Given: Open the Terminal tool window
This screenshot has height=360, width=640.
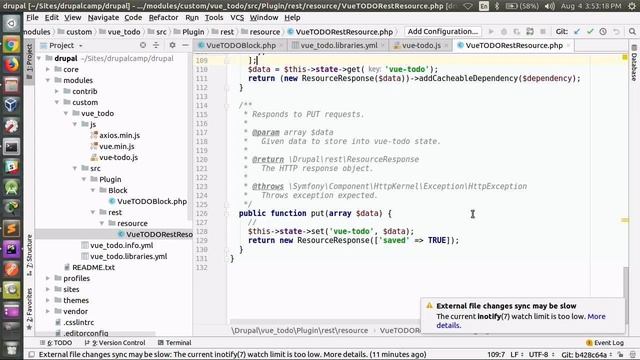Looking at the screenshot, I should [174, 343].
